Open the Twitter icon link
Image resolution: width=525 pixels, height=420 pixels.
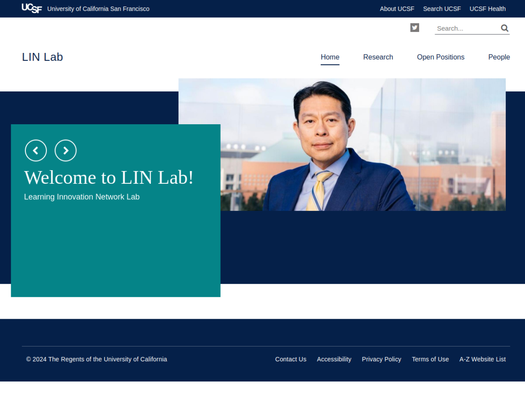tap(415, 27)
